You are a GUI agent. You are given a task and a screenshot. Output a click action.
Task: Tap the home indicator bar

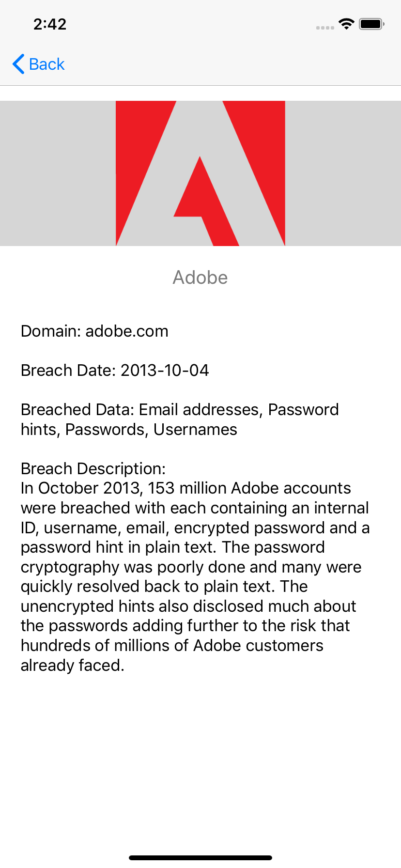pos(200,858)
